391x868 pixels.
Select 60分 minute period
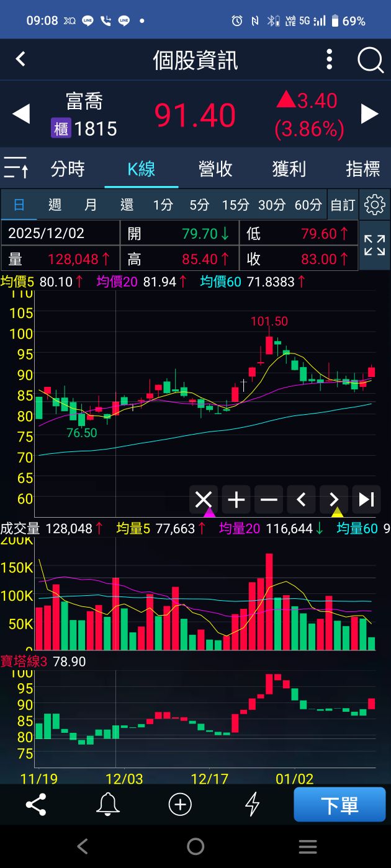(x=308, y=205)
